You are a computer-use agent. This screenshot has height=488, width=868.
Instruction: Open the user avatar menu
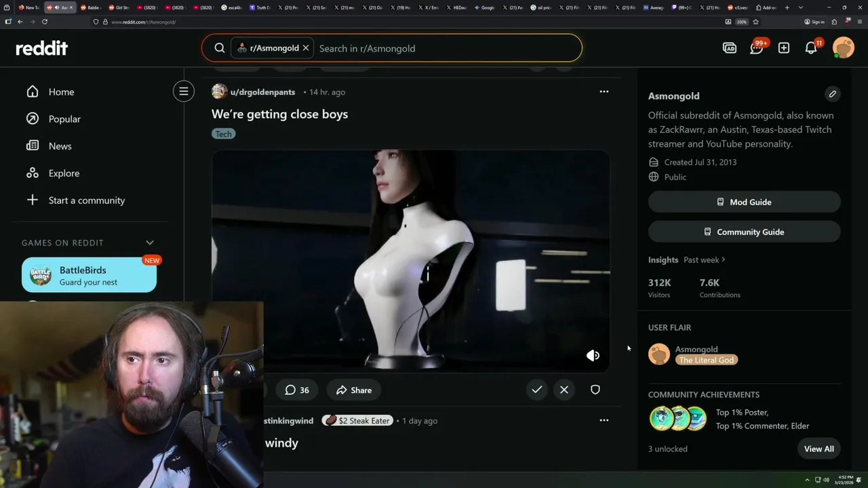click(x=844, y=48)
